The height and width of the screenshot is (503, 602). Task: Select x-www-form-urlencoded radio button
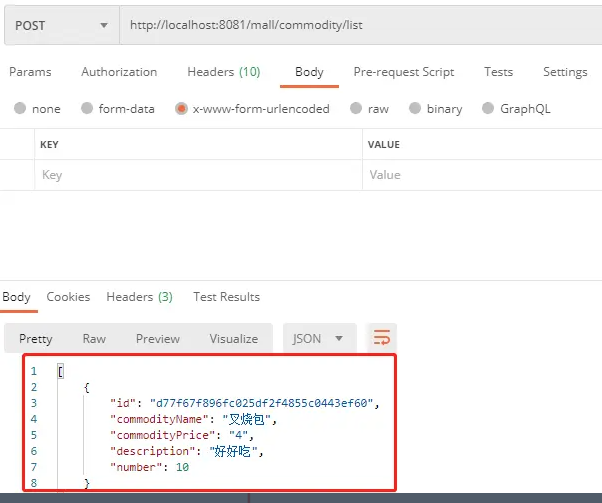pos(181,109)
